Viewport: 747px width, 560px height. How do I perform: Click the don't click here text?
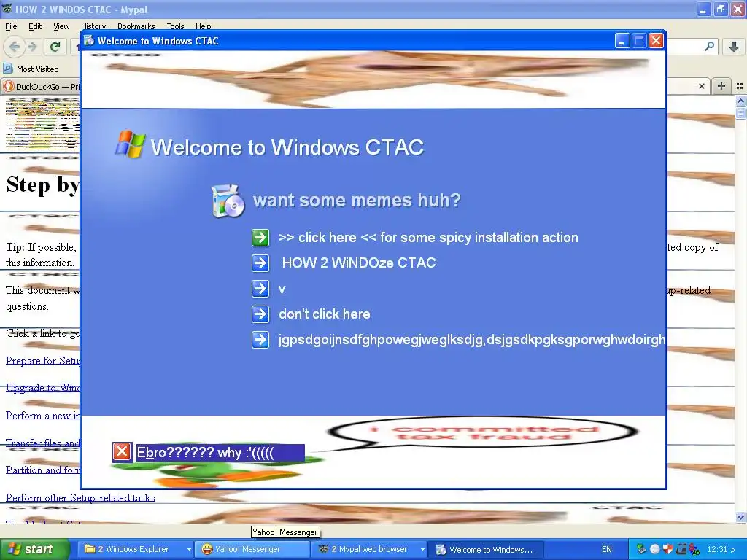[x=324, y=314]
